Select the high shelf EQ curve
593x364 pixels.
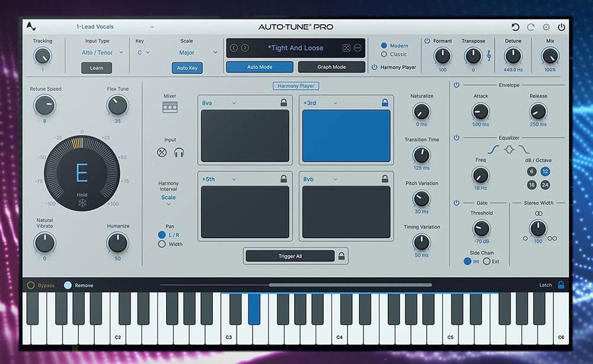pyautogui.click(x=524, y=149)
